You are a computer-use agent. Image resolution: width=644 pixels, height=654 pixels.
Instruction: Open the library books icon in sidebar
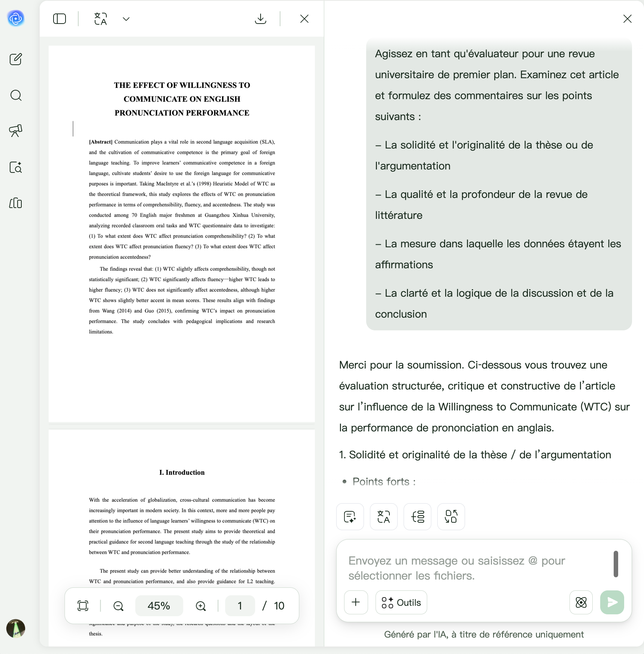16,203
